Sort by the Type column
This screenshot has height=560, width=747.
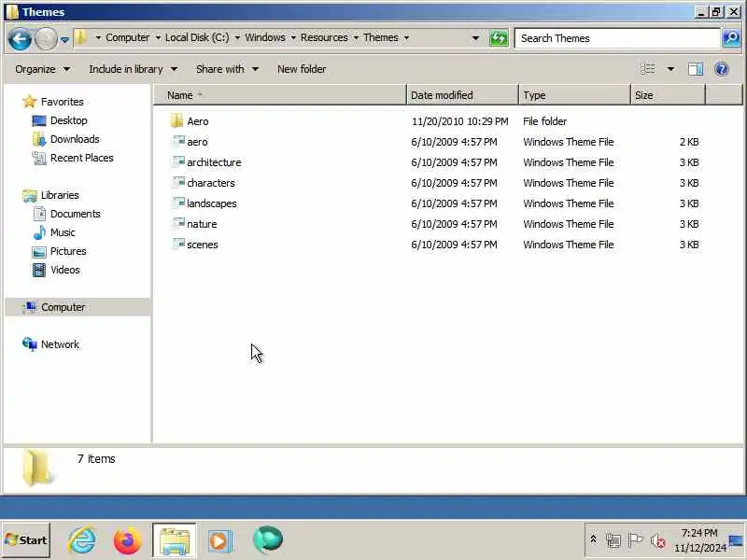[x=574, y=95]
